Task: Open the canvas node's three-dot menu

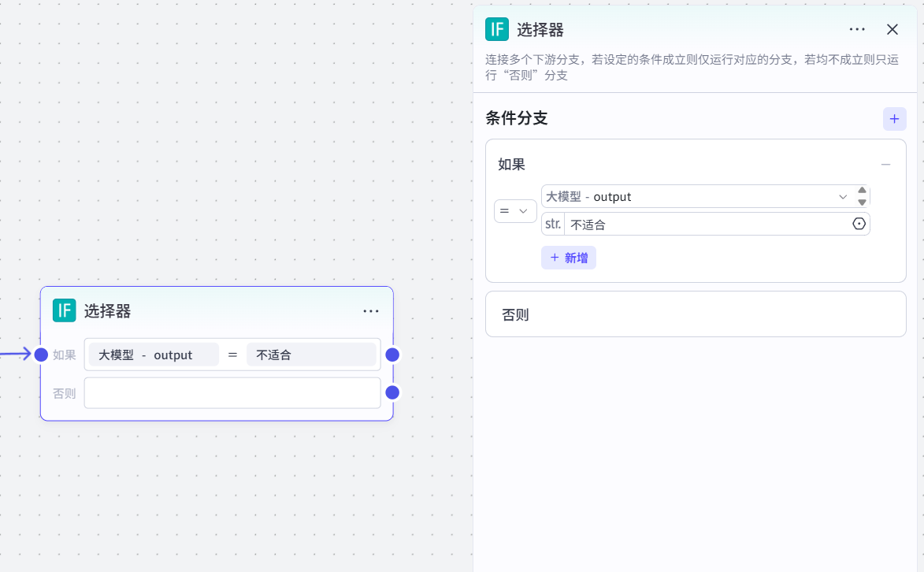Action: [371, 310]
